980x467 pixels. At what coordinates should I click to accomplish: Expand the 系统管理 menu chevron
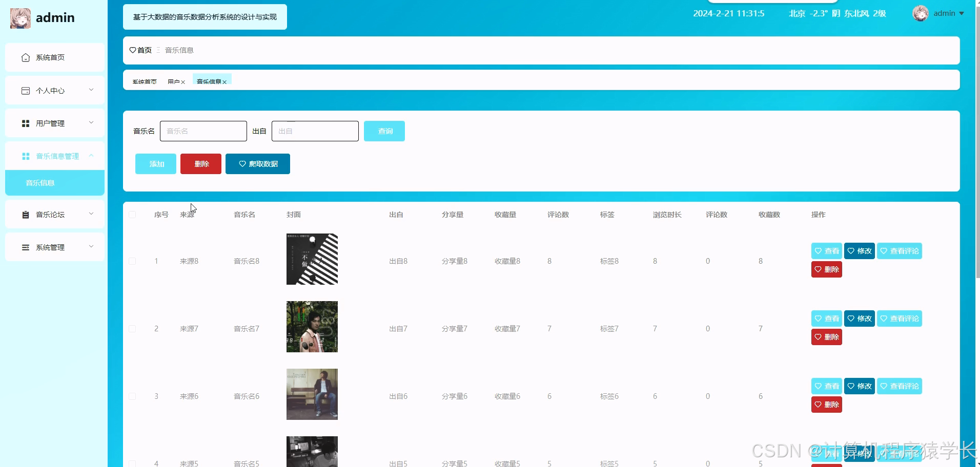click(x=91, y=247)
